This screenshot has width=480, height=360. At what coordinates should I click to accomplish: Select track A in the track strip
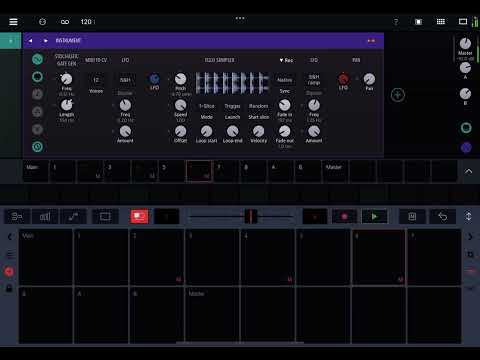(281, 172)
